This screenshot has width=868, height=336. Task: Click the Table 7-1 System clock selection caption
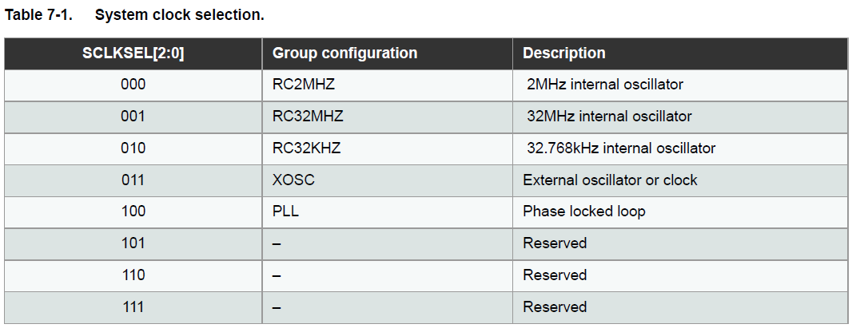(x=134, y=15)
